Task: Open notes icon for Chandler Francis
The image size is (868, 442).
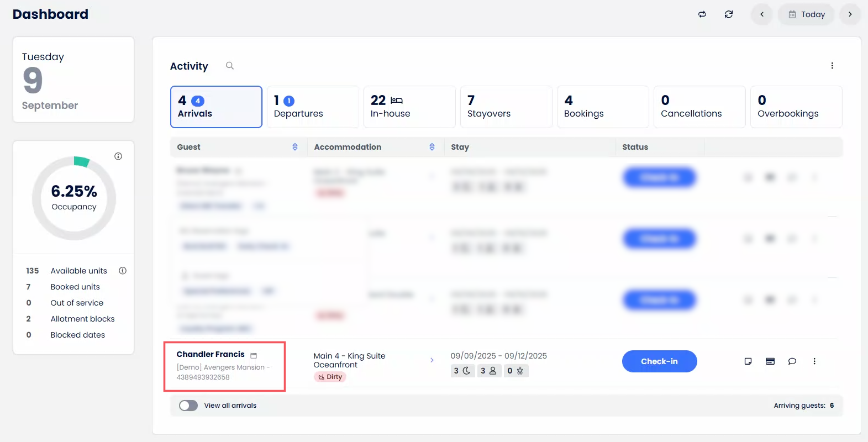Action: (x=748, y=361)
